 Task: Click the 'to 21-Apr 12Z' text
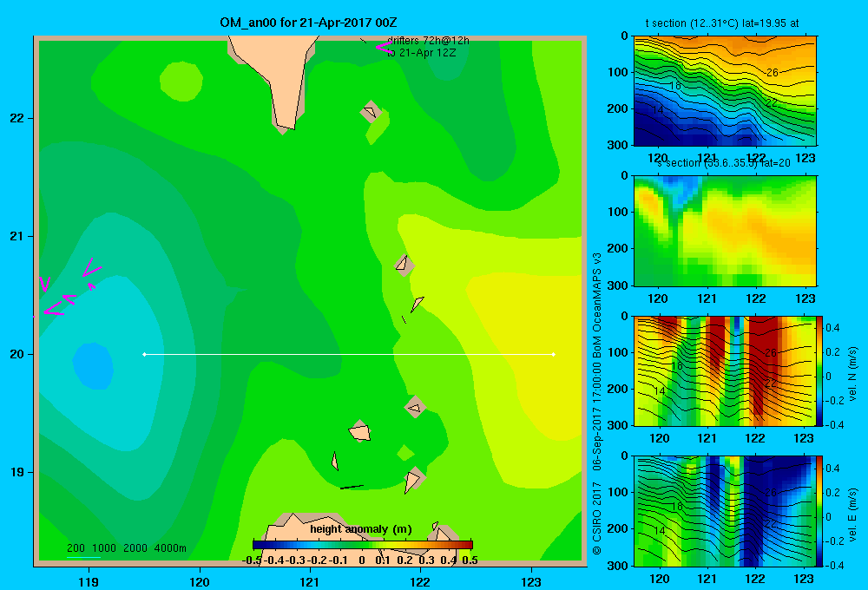coord(421,53)
